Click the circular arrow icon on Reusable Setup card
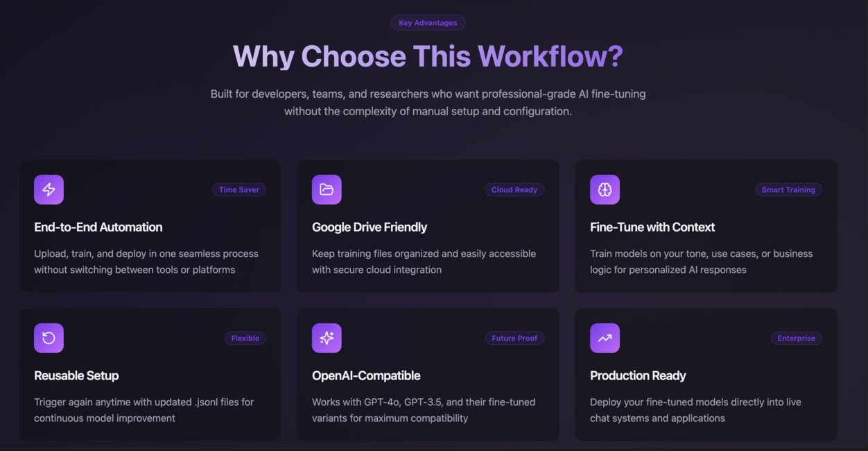The width and height of the screenshot is (868, 451). (49, 338)
